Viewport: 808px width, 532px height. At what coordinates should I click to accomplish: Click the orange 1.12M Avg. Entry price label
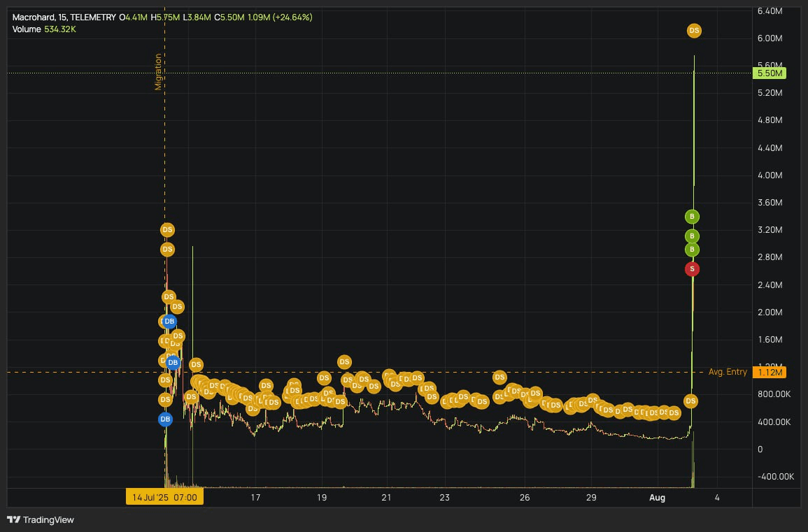pyautogui.click(x=770, y=373)
